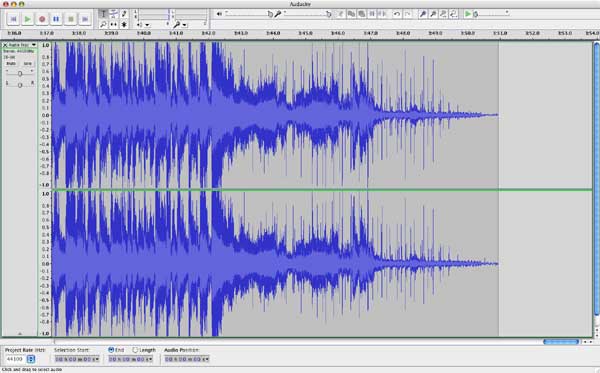The height and width of the screenshot is (373, 600).
Task: Stop playback with the Stop button
Action: [x=71, y=18]
